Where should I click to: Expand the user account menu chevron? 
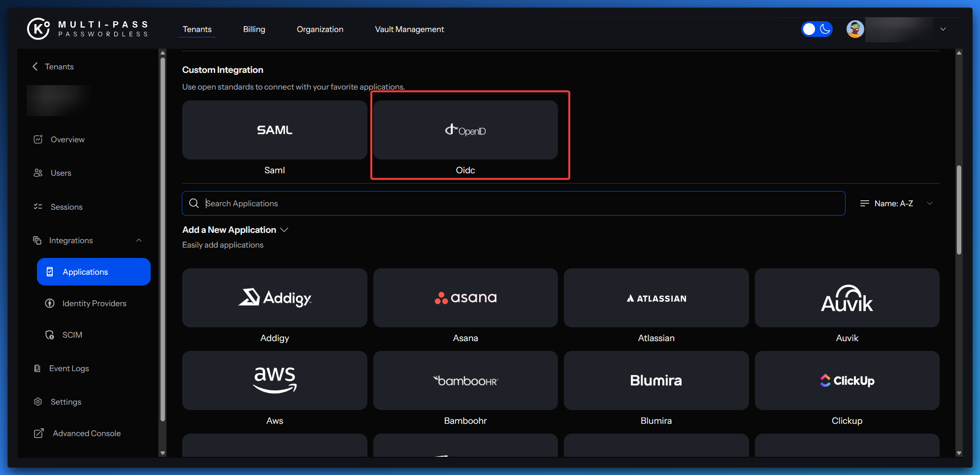[x=943, y=29]
